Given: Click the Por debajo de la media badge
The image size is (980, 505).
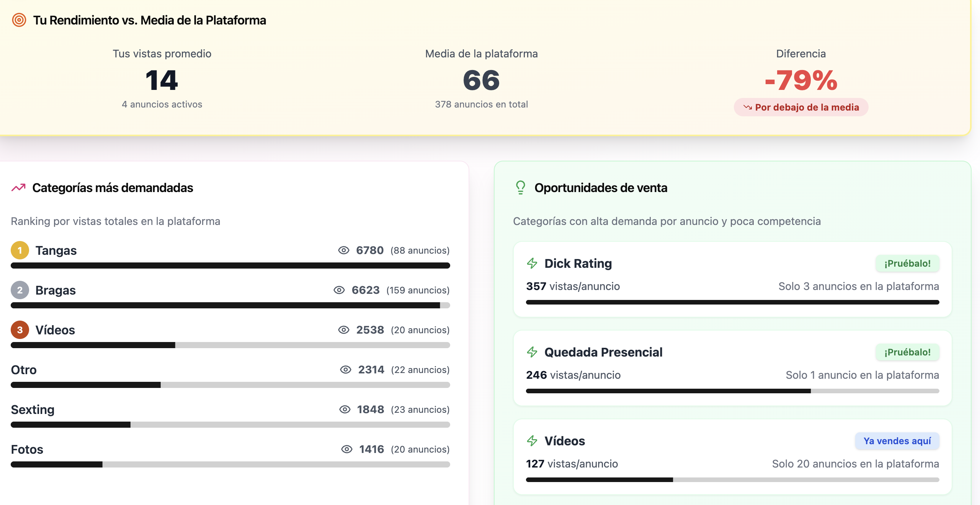Looking at the screenshot, I should (x=801, y=107).
